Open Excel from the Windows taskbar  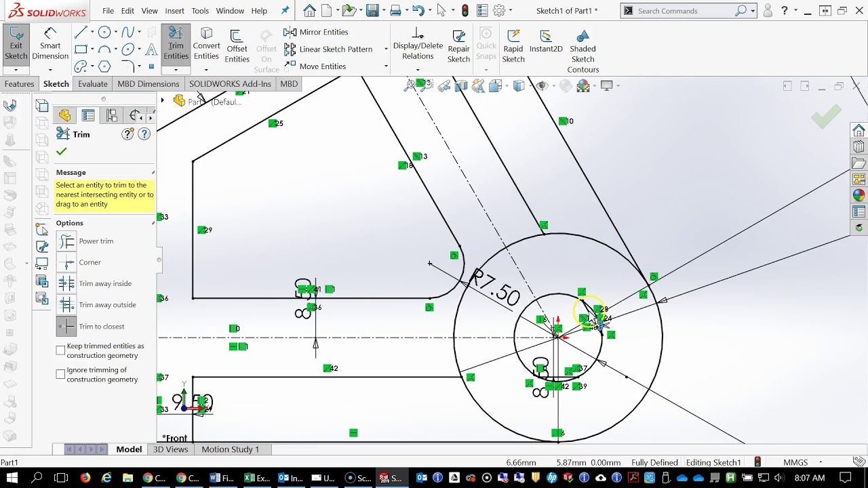258,478
